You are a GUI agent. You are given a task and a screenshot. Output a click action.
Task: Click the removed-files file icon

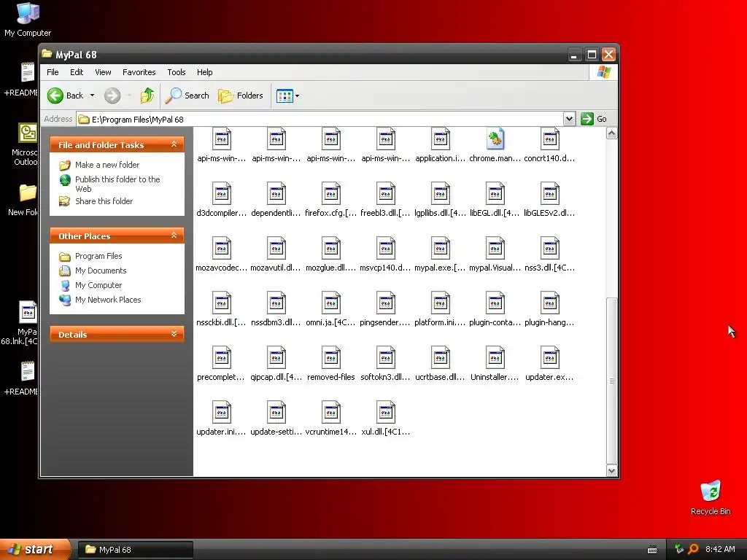330,358
